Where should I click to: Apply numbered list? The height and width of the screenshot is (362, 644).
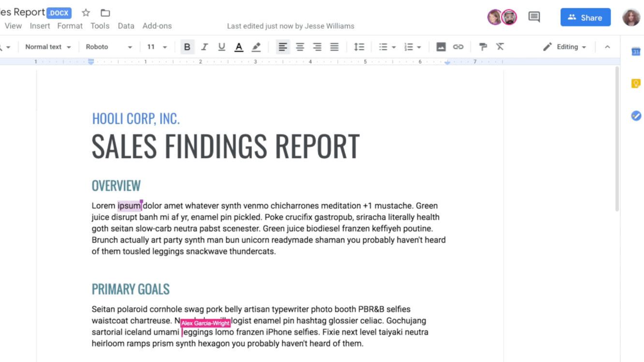coord(409,47)
